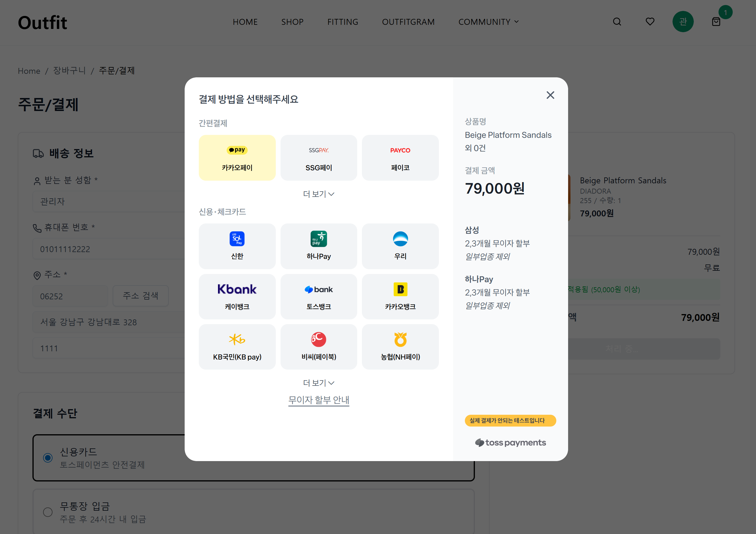The image size is (756, 534).
Task: Click 하나Pay installment info heading
Action: 479,279
